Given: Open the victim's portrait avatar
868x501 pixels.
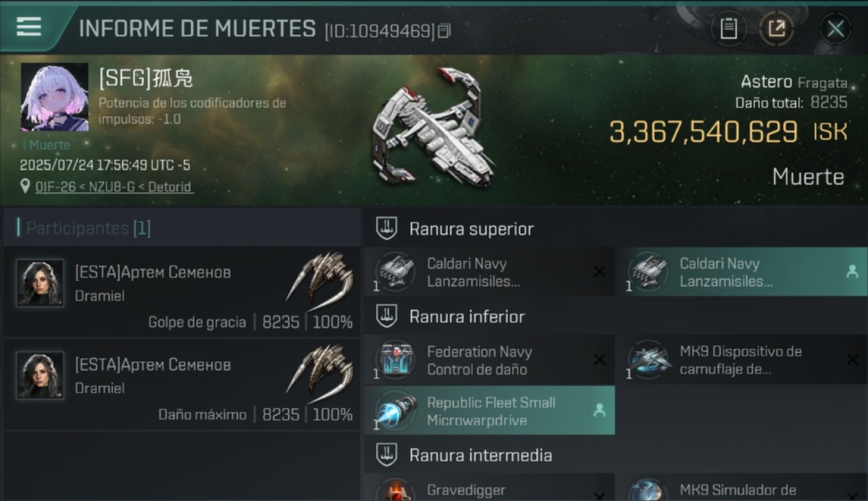Looking at the screenshot, I should tap(54, 97).
